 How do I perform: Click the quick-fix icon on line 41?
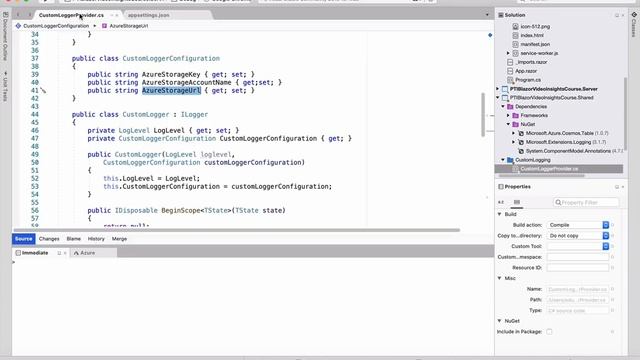43,91
